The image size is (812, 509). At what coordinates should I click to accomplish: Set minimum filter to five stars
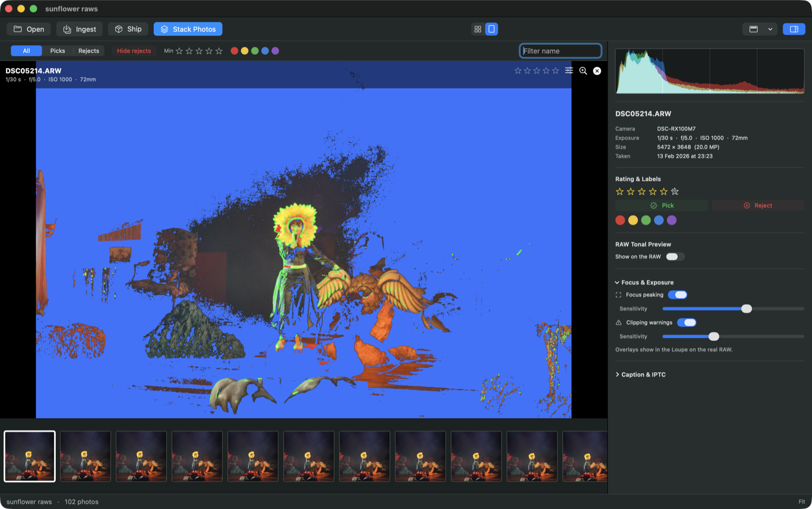pyautogui.click(x=219, y=51)
